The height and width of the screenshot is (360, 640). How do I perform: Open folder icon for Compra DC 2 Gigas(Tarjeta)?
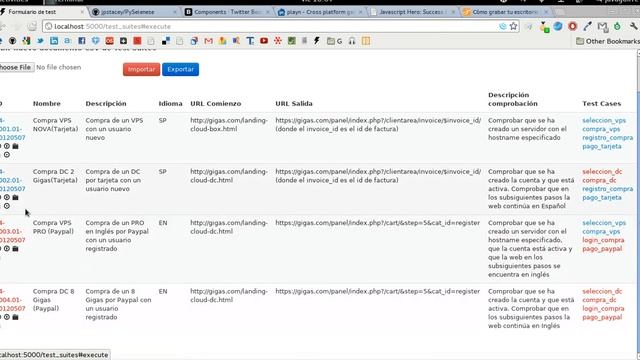16,198
